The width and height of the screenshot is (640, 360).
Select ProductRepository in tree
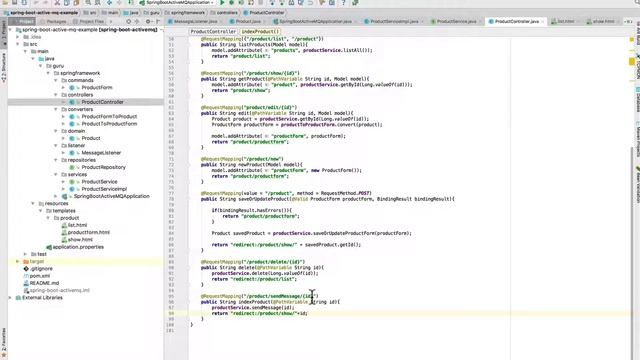pyautogui.click(x=103, y=167)
